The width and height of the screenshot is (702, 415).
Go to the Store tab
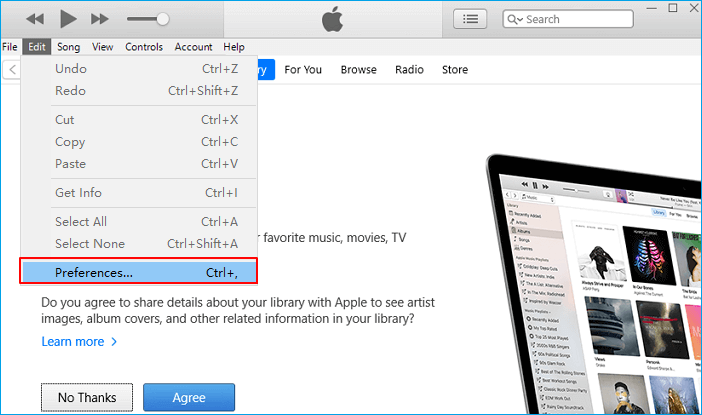[x=455, y=70]
